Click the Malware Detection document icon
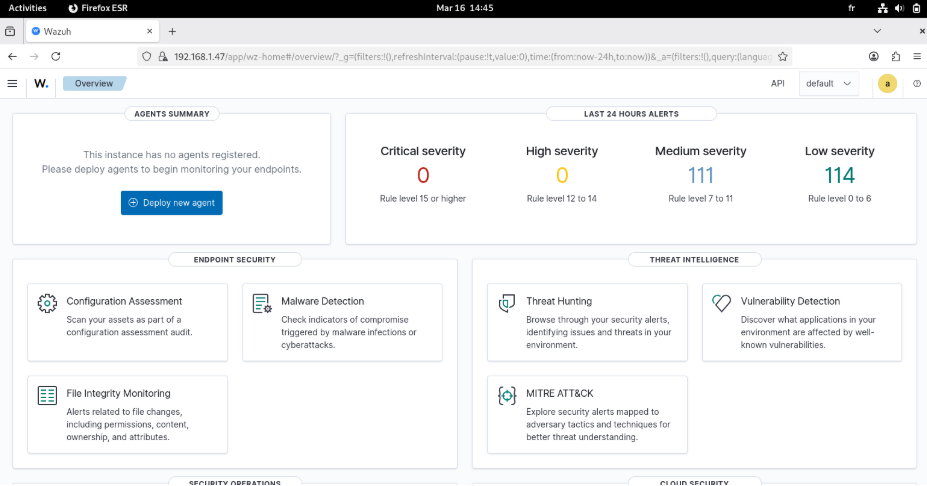Image resolution: width=927 pixels, height=486 pixels. click(262, 303)
